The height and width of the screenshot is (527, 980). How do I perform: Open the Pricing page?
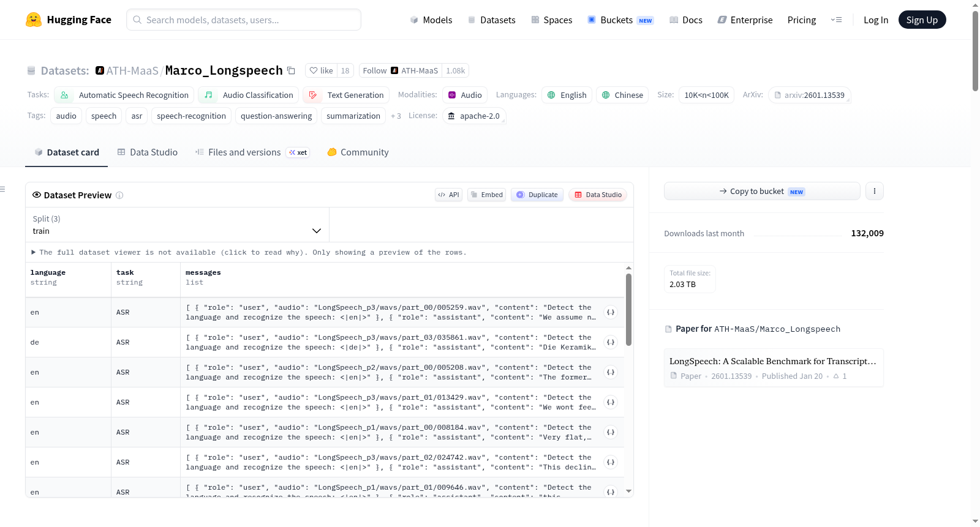point(802,20)
